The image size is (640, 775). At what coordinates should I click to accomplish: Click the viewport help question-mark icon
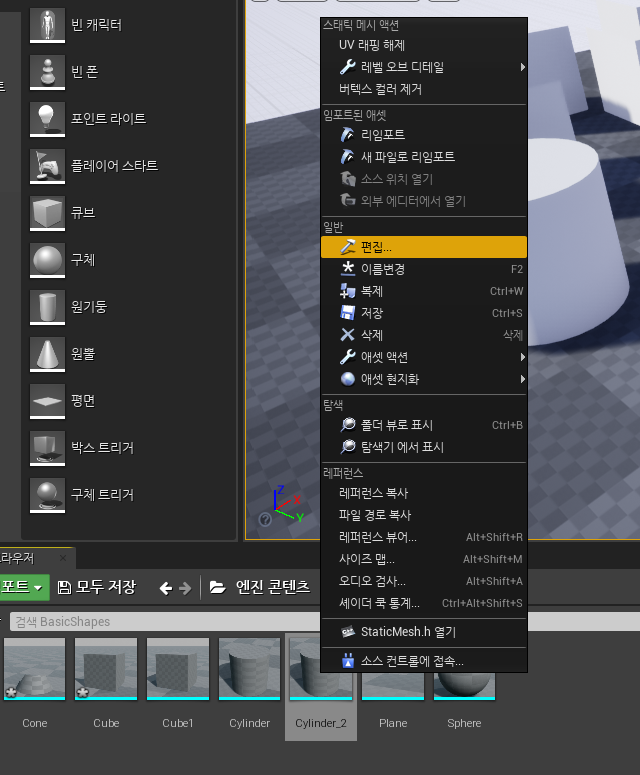[265, 519]
